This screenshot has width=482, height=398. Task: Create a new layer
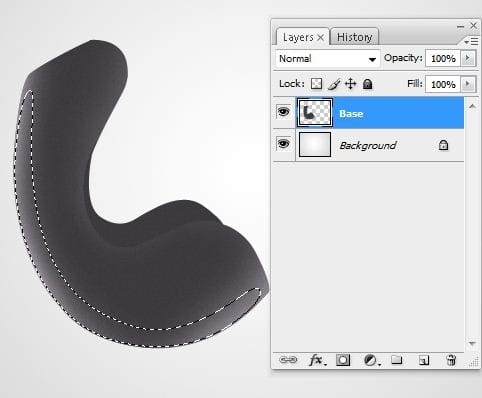coord(424,360)
